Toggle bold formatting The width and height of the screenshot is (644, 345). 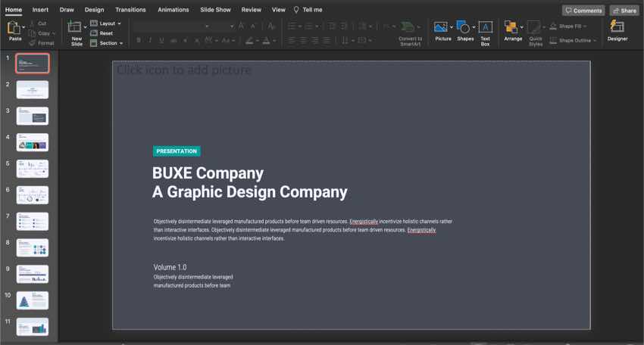click(x=139, y=40)
